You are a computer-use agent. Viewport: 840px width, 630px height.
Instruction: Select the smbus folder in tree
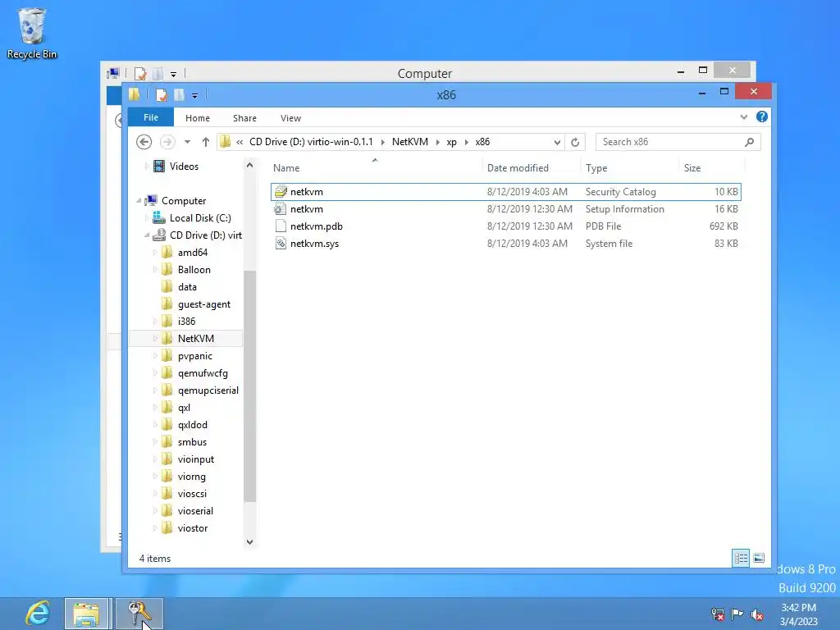click(x=192, y=442)
